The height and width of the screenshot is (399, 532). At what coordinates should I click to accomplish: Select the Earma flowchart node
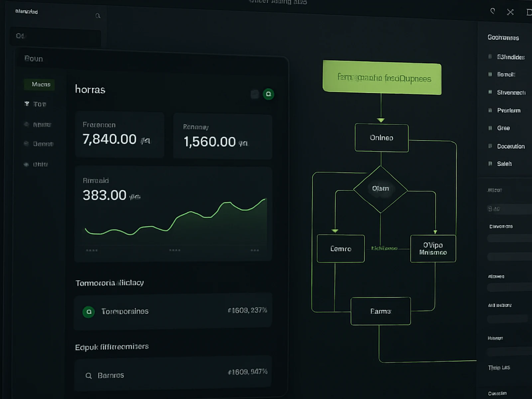click(381, 311)
